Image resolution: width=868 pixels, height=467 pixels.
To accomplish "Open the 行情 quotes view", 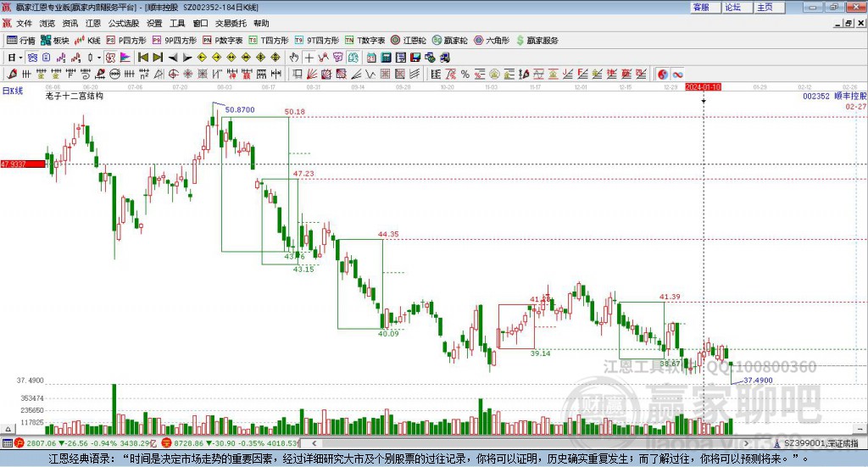I will pos(20,41).
